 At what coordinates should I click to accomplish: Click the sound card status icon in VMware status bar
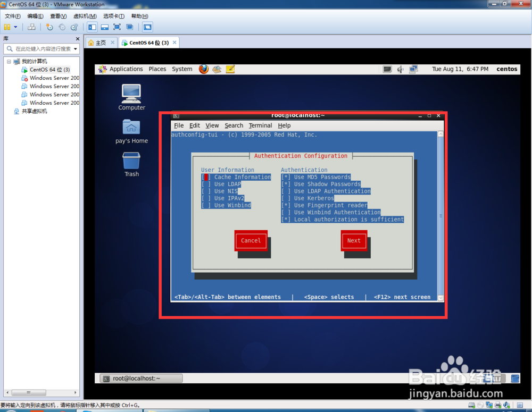click(x=507, y=405)
